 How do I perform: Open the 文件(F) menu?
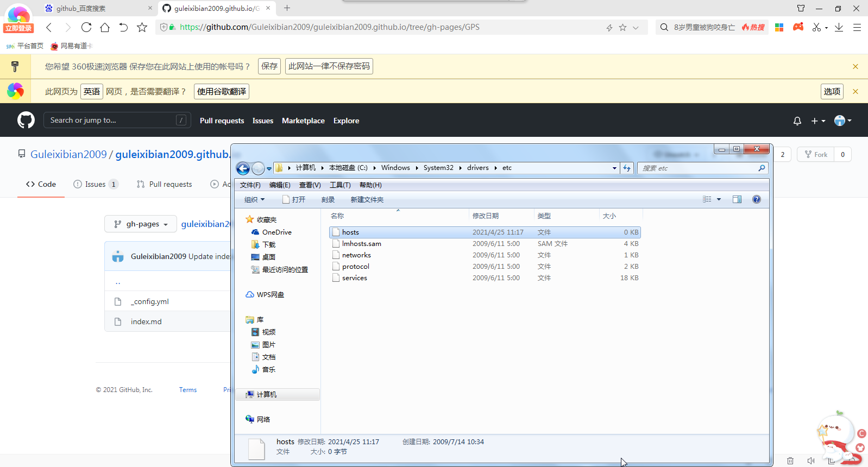(x=250, y=185)
